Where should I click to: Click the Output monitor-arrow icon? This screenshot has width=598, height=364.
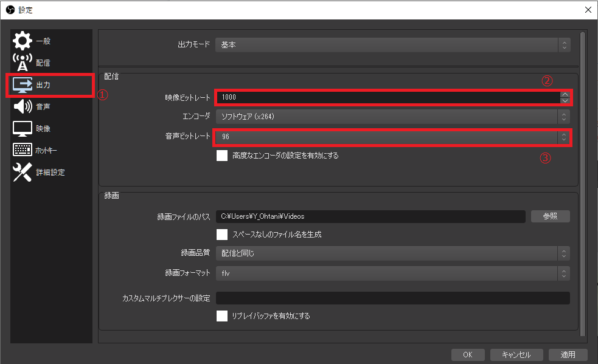point(23,84)
